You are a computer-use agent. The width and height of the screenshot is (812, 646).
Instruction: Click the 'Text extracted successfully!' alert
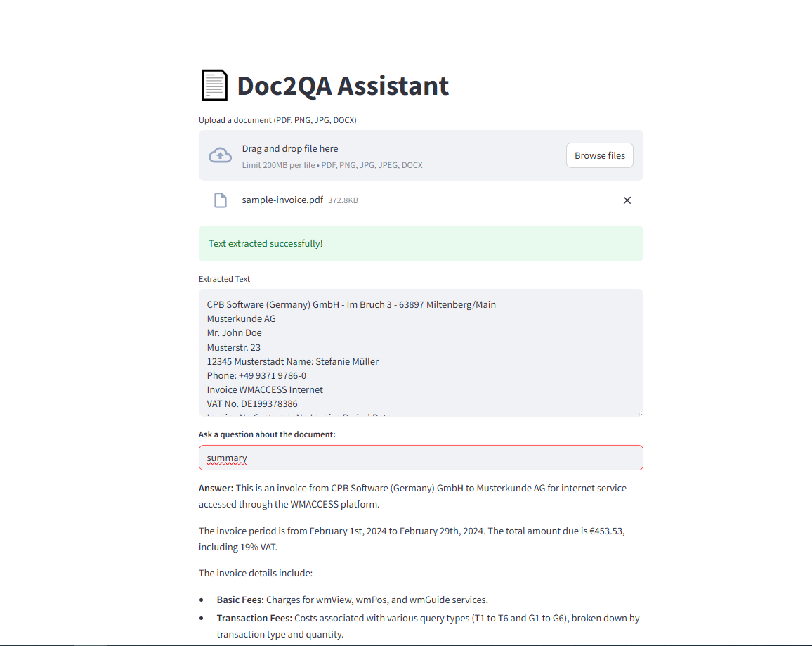[x=421, y=243]
